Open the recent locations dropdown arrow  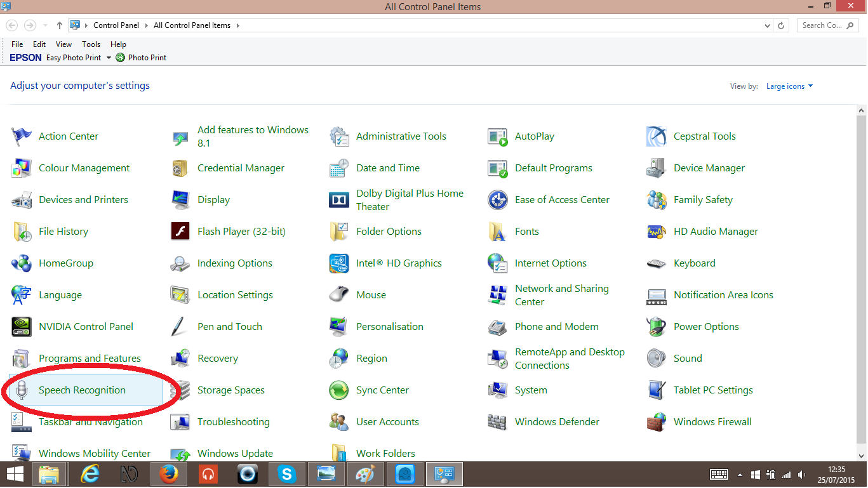(45, 25)
